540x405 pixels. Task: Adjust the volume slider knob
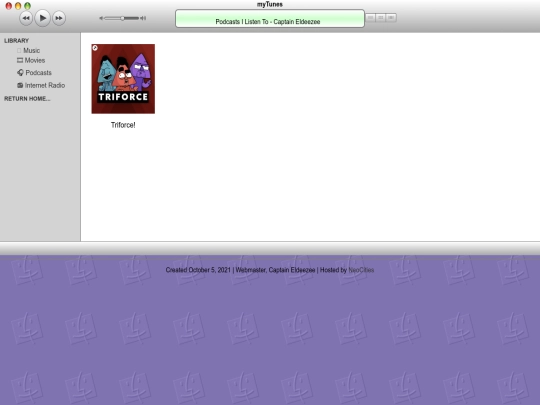click(x=122, y=18)
